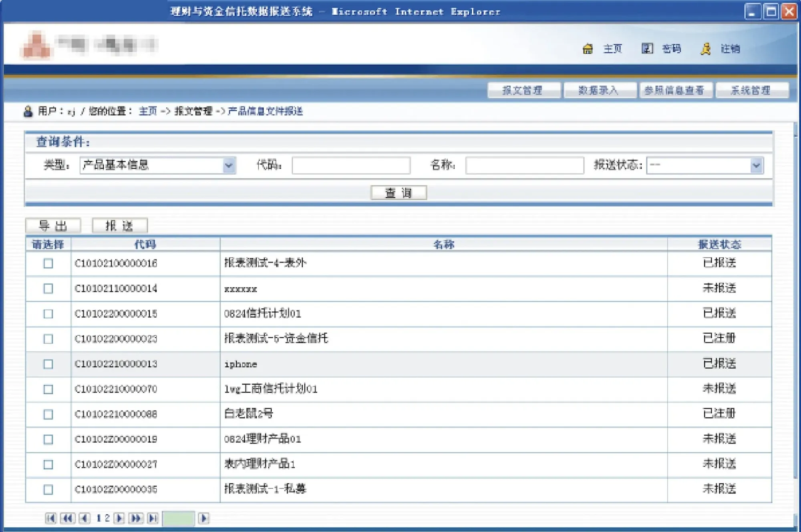Select checkbox for 白老鼠2号 row
Screen dimensions: 801x532
48,414
